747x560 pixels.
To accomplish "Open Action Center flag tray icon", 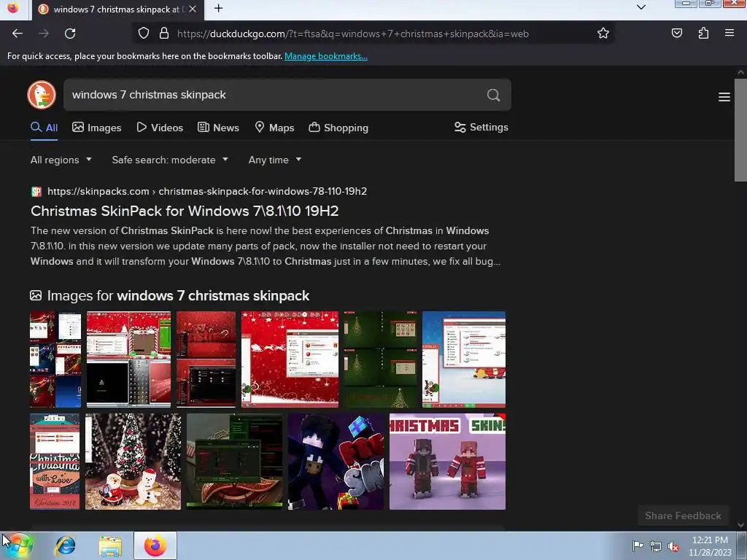I will click(638, 545).
